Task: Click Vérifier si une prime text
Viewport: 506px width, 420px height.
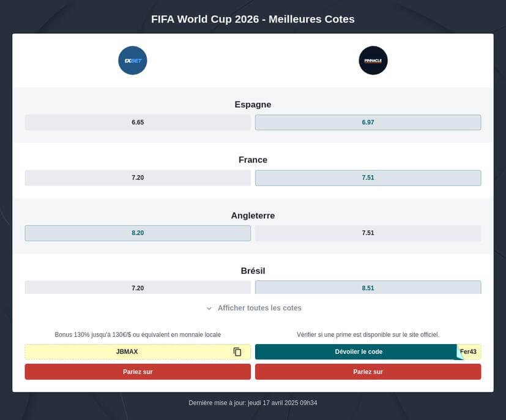Action: click(368, 334)
